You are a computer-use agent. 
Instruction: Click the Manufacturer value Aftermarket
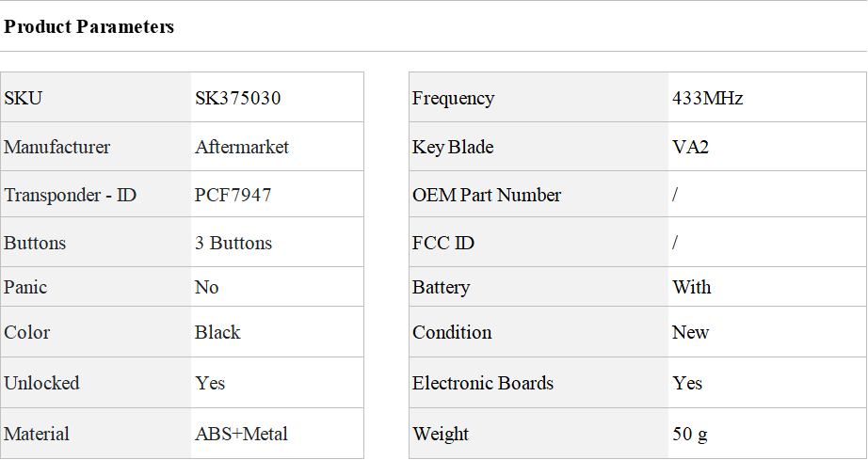[242, 147]
